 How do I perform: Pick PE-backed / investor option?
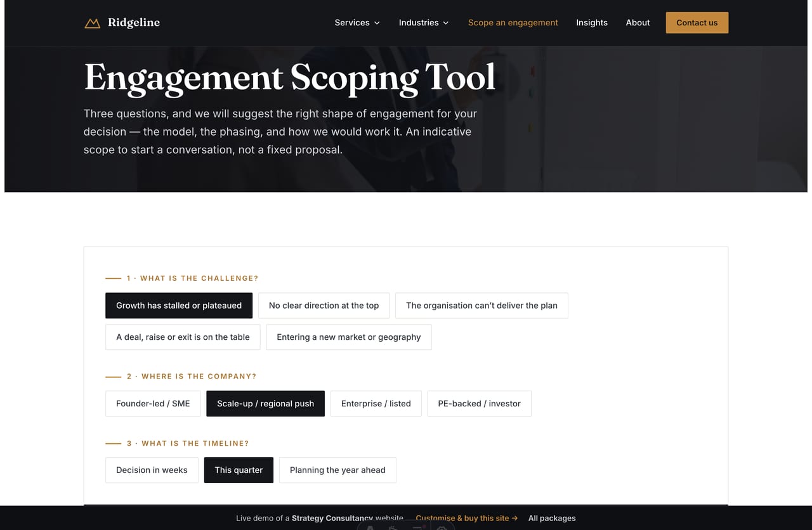click(480, 404)
